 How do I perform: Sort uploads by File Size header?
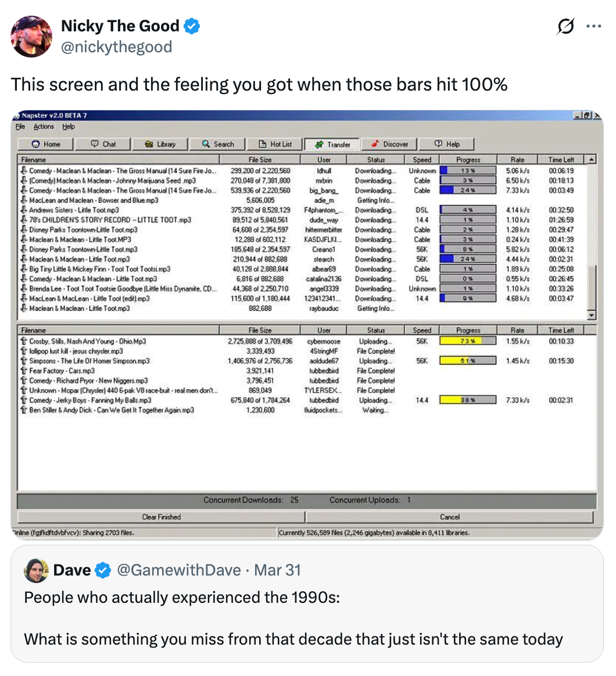click(x=260, y=330)
